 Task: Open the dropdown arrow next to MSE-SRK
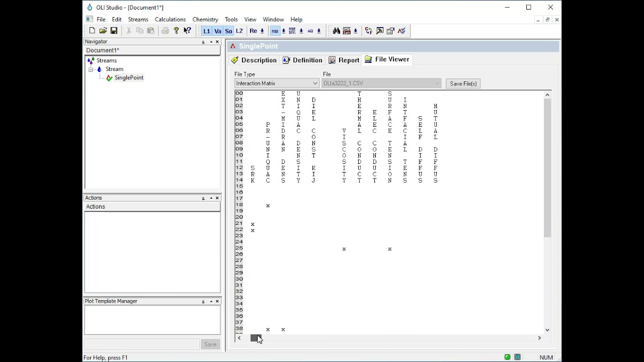(x=301, y=31)
